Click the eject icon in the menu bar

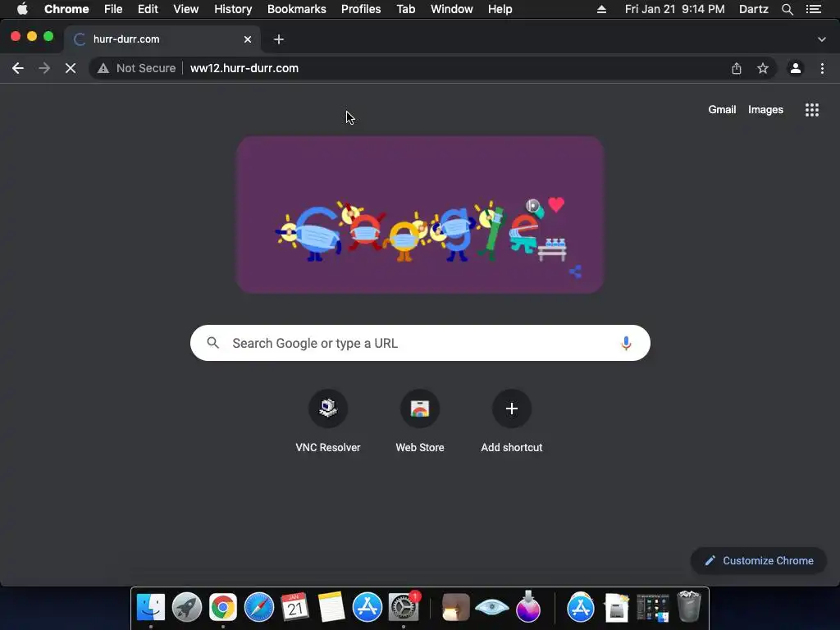pyautogui.click(x=601, y=9)
